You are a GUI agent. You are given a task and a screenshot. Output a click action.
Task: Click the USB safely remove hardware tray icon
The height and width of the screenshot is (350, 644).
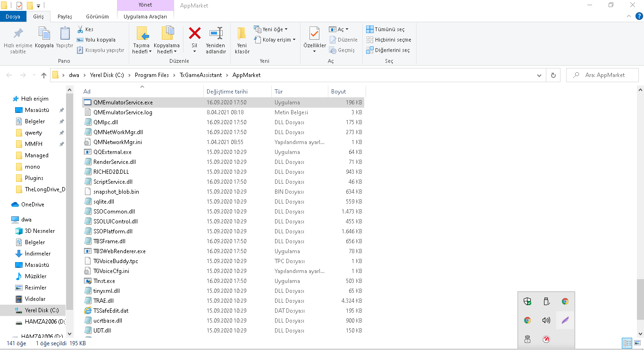(x=546, y=301)
